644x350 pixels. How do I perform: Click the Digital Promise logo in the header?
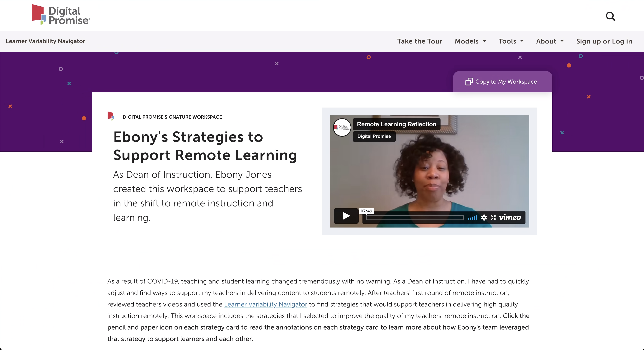pos(61,15)
